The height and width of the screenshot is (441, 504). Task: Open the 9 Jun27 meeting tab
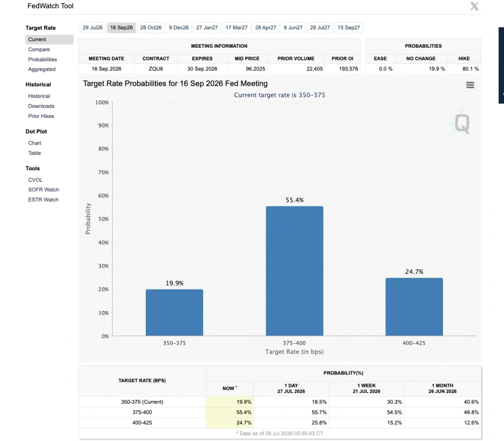click(293, 28)
